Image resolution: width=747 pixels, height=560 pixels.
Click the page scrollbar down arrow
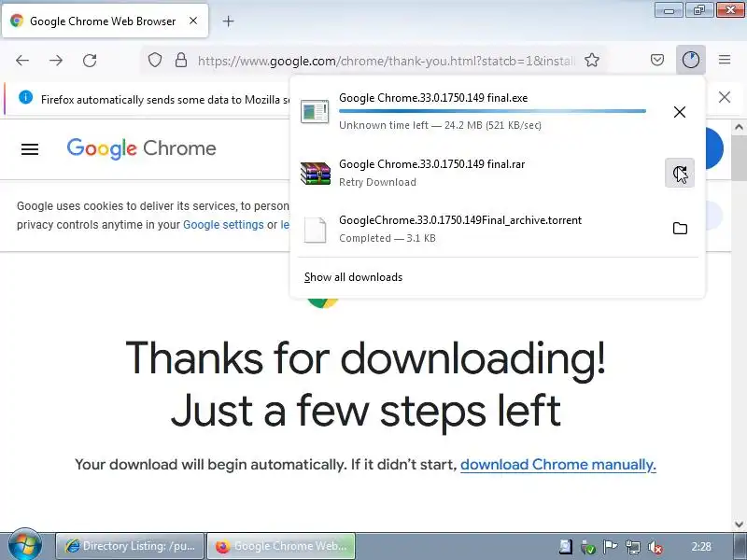(739, 525)
